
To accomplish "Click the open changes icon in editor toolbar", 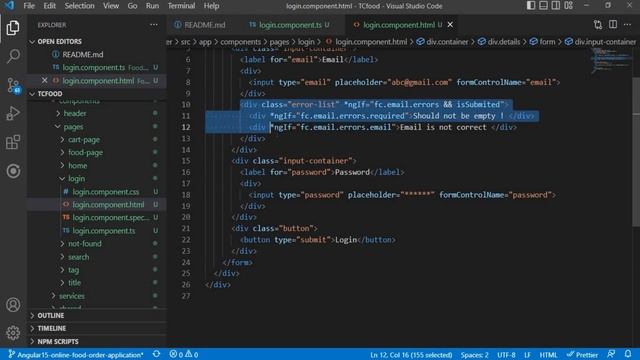I will [598, 25].
